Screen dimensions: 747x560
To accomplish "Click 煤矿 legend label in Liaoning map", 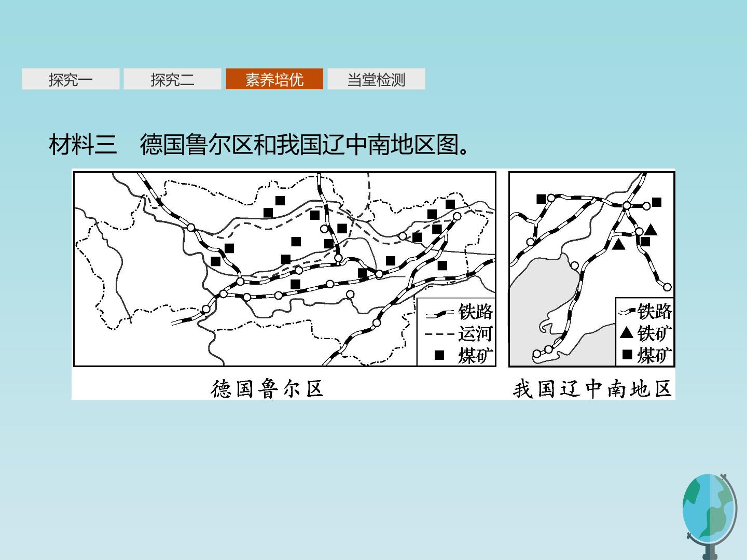I will tap(655, 355).
